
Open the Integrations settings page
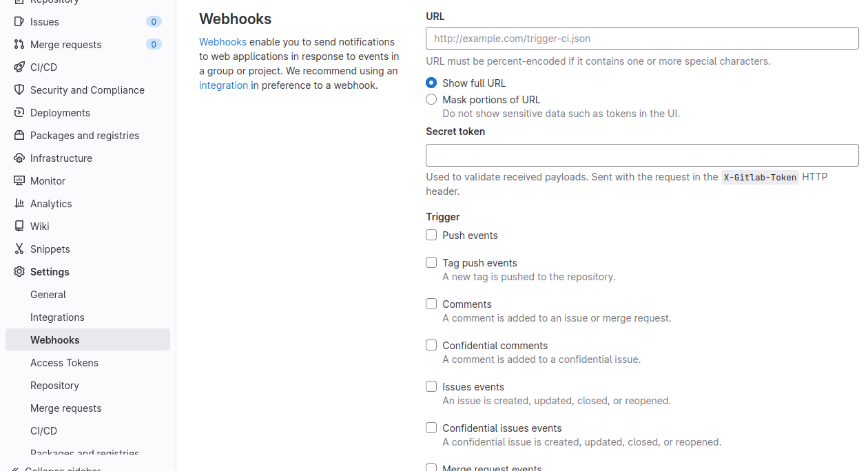point(57,317)
